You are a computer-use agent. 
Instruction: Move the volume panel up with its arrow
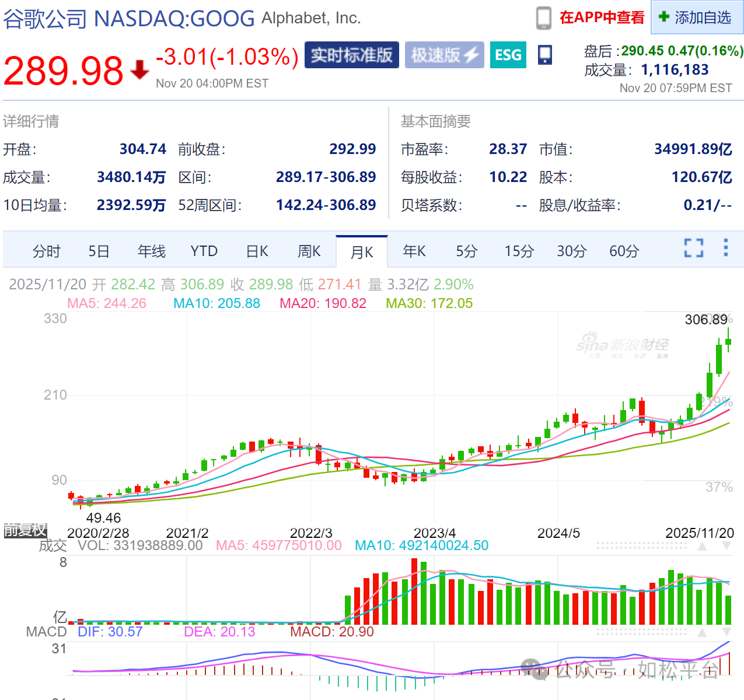tap(702, 547)
